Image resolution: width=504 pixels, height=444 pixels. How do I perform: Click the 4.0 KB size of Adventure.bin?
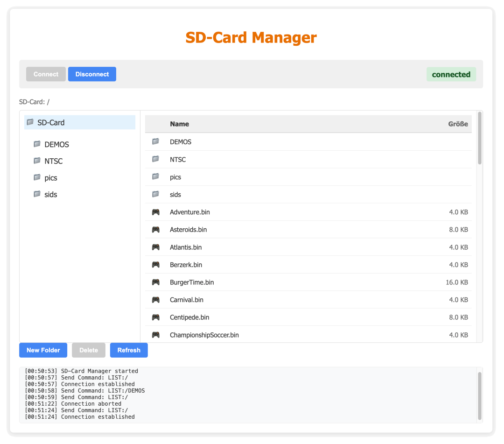tap(458, 212)
